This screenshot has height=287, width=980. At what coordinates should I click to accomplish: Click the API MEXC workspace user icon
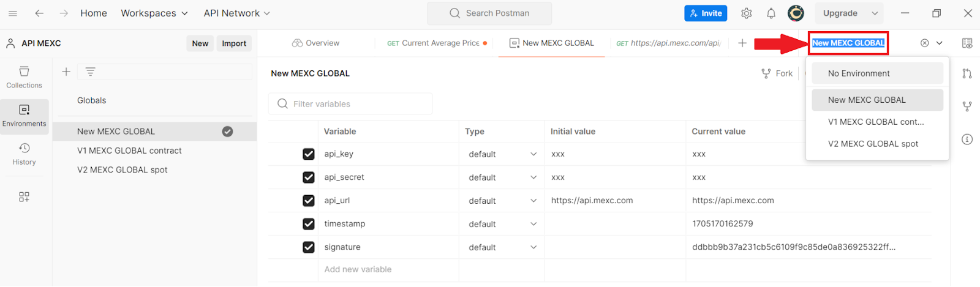pyautogui.click(x=10, y=43)
